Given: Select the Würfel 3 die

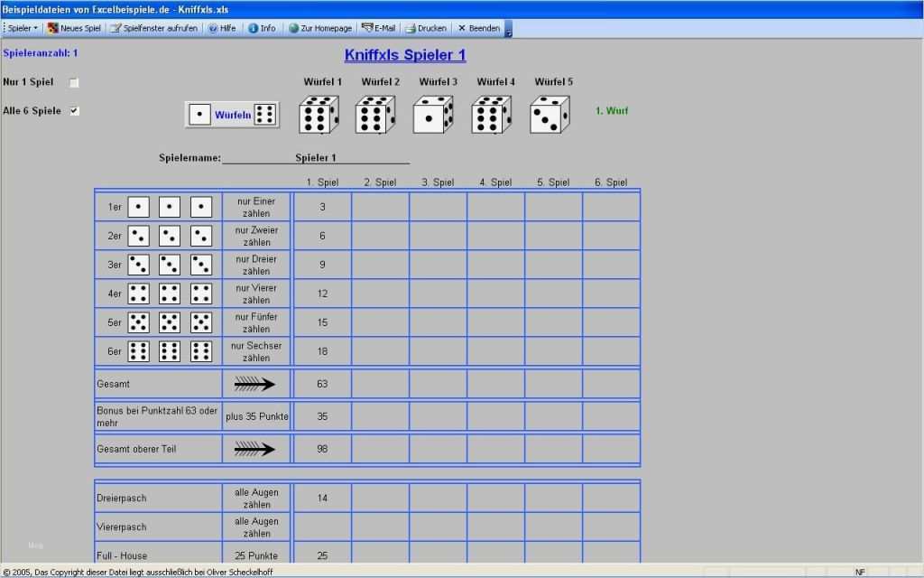Looking at the screenshot, I should pyautogui.click(x=433, y=115).
